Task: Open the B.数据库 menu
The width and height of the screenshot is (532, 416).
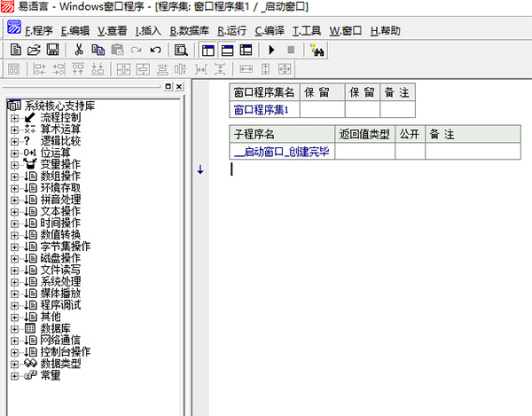Action: (x=190, y=31)
